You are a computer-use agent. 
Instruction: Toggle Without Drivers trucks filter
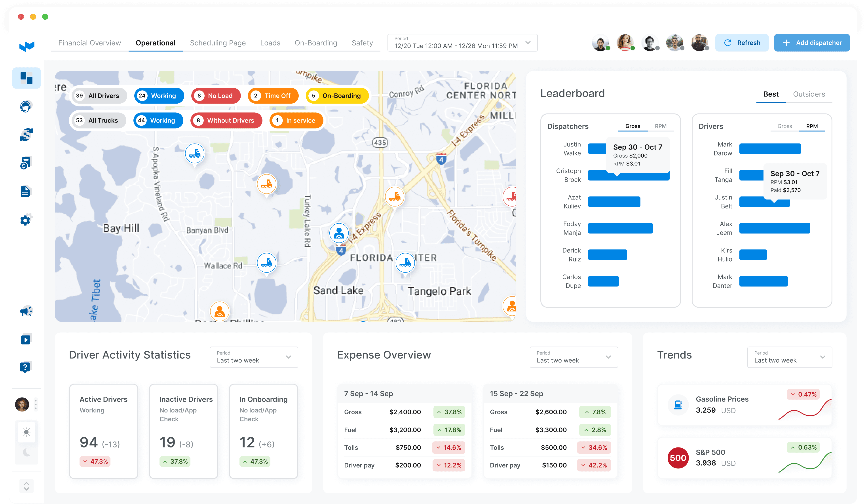(226, 120)
